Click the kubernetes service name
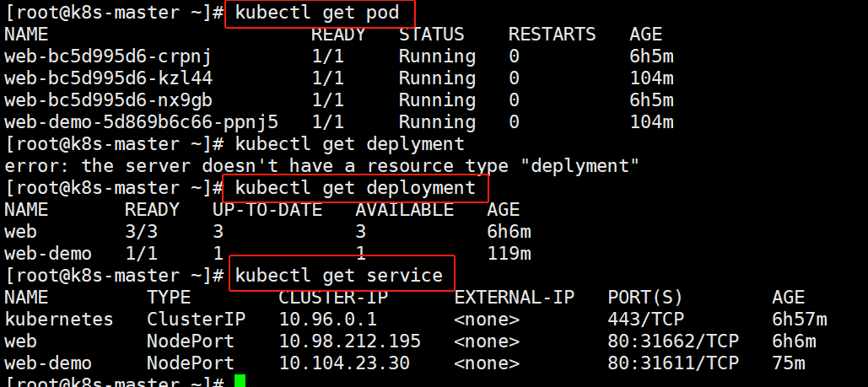Image resolution: width=868 pixels, height=387 pixels. 59,320
